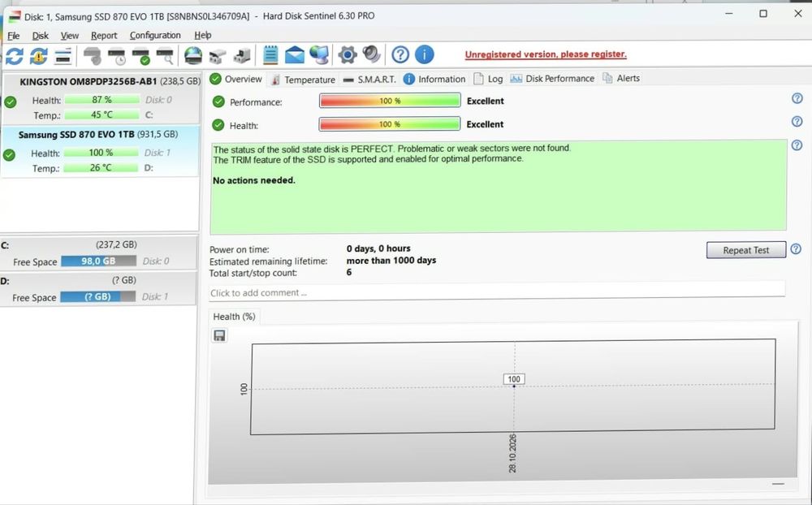
Task: Open the File menu
Action: 14,35
